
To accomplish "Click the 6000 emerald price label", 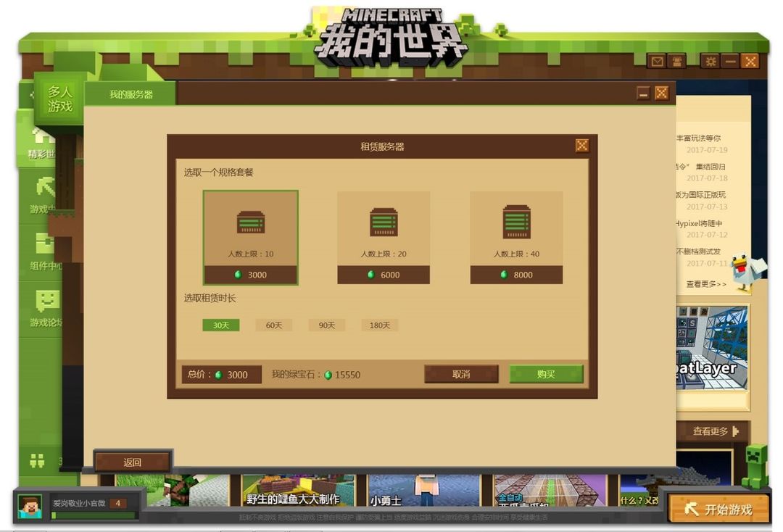I will tap(384, 275).
